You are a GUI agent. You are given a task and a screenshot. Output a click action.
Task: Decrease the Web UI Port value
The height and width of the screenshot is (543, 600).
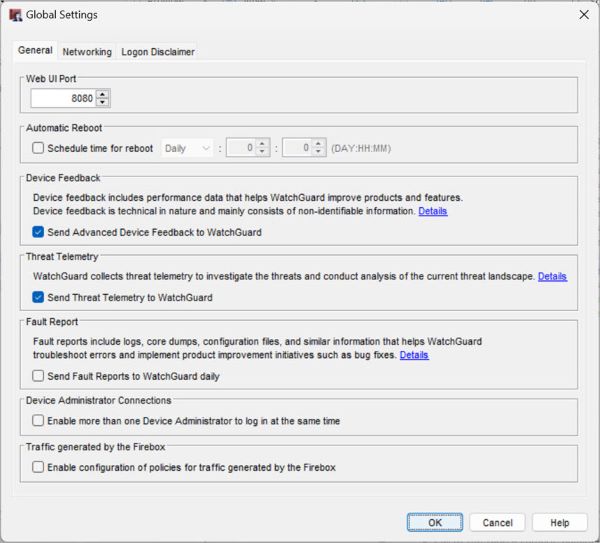[103, 102]
